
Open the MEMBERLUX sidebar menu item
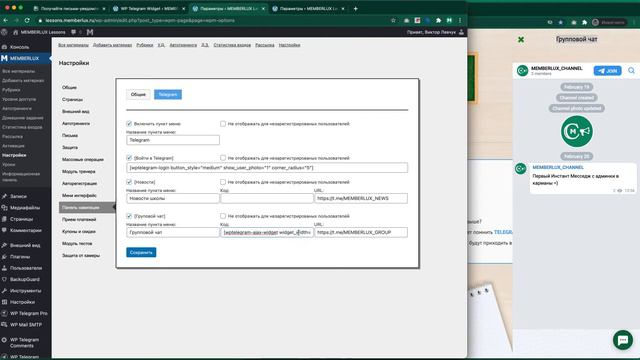[25, 58]
